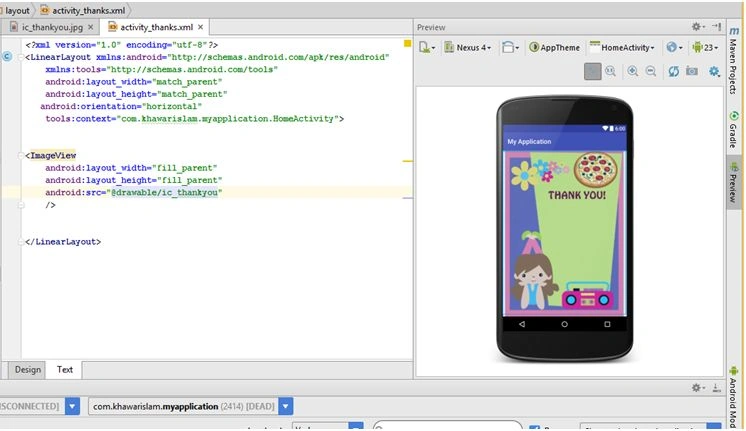This screenshot has height=431, width=746.
Task: Open the Maven Projects side panel
Action: click(733, 60)
